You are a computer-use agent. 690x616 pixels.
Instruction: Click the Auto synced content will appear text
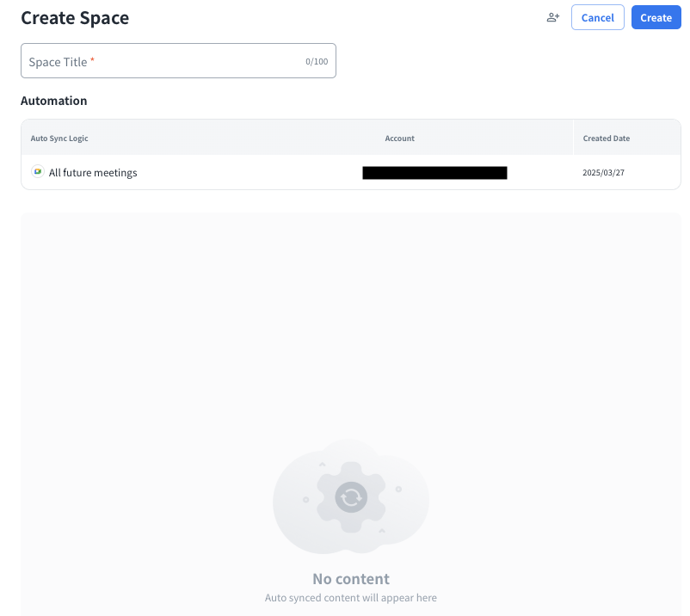[351, 598]
